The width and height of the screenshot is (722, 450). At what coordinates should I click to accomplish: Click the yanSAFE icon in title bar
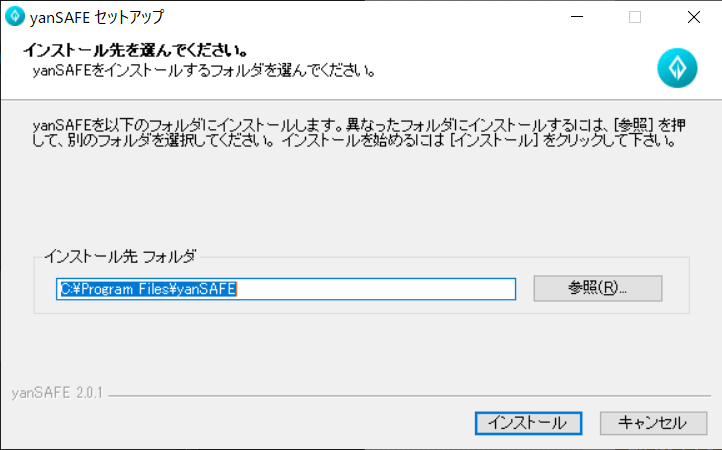[14, 17]
